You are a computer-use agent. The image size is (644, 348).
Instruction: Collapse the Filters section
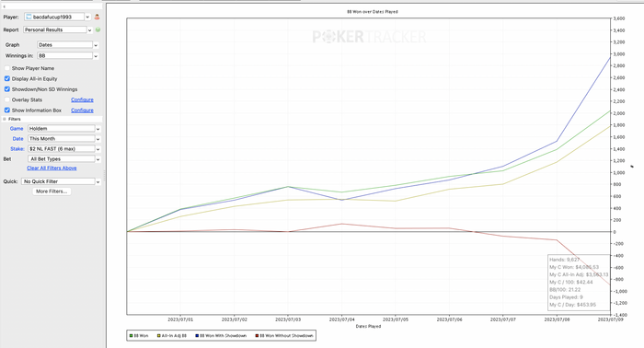click(x=5, y=119)
